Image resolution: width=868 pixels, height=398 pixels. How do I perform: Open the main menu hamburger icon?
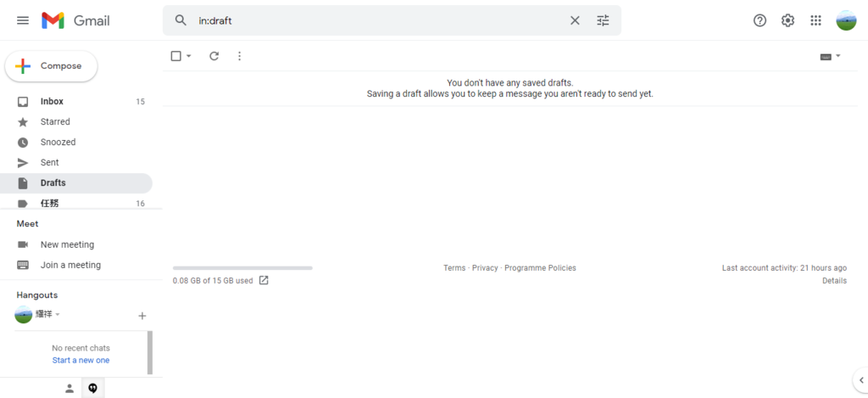tap(23, 20)
